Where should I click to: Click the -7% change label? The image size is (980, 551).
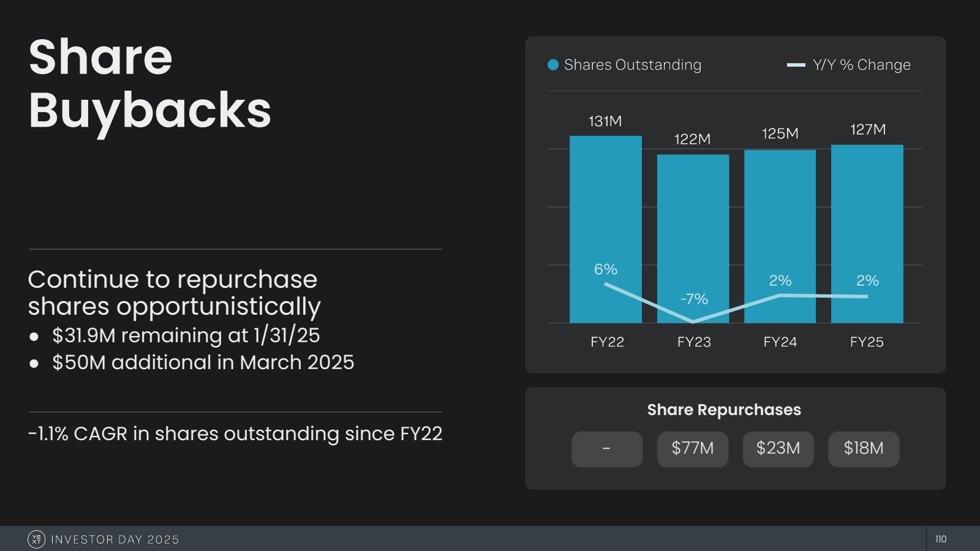(694, 299)
